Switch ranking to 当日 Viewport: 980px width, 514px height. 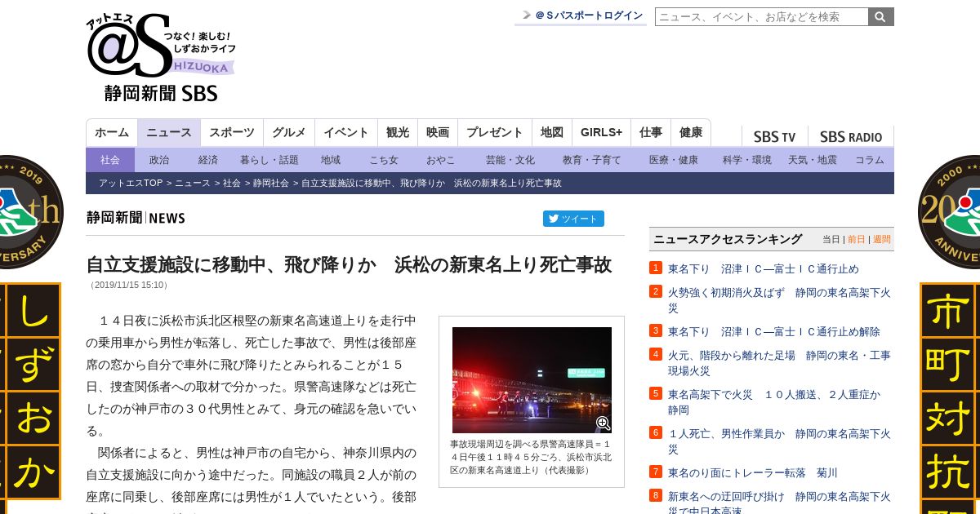(831, 239)
